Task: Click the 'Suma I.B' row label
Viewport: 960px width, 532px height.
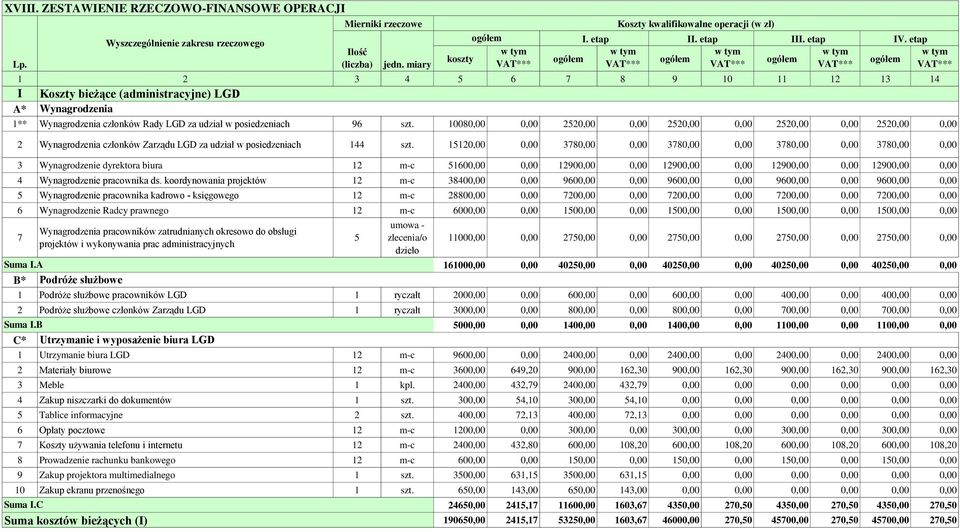Action: (x=23, y=324)
